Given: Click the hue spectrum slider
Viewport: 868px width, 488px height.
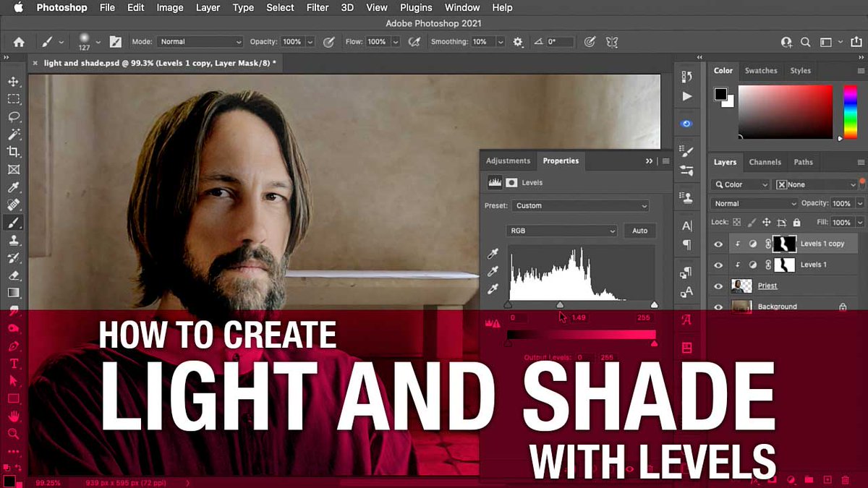Looking at the screenshot, I should coord(850,112).
